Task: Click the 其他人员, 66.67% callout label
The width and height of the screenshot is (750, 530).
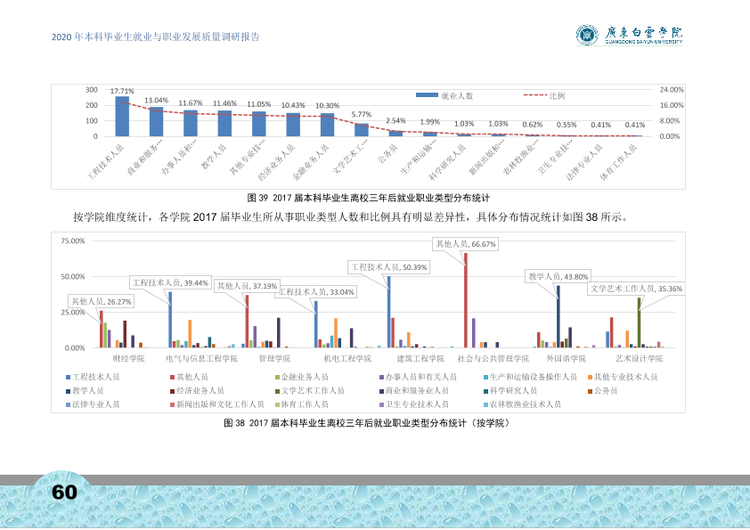Action: (x=465, y=244)
